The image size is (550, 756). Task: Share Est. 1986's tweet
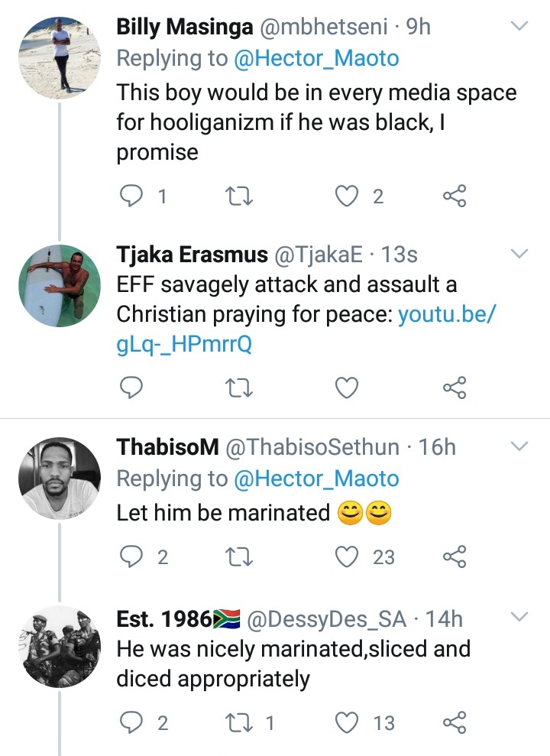(x=455, y=722)
